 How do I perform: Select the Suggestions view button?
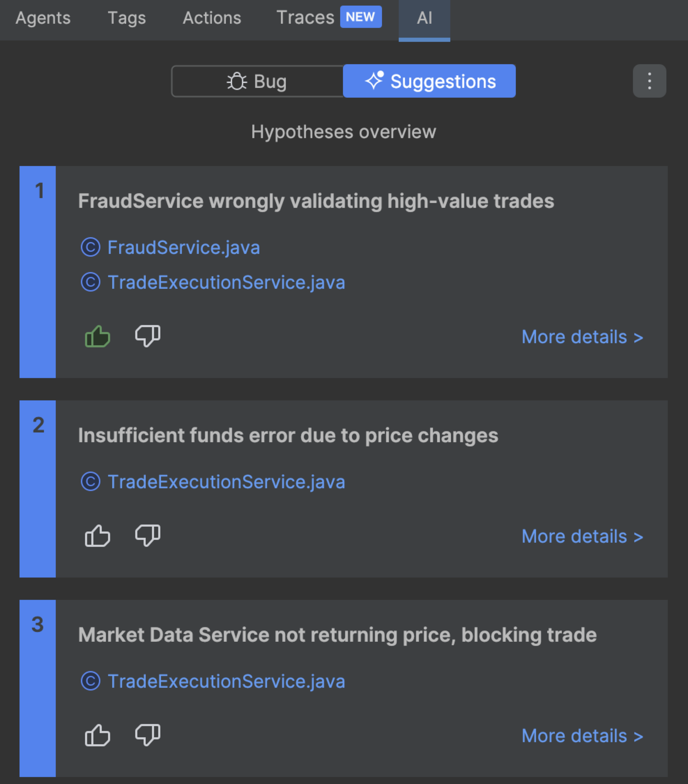[429, 81]
